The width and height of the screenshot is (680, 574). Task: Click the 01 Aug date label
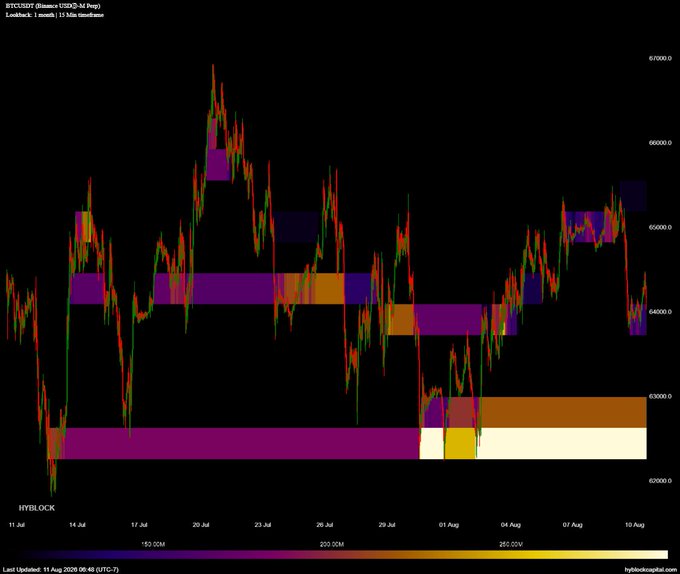448,525
